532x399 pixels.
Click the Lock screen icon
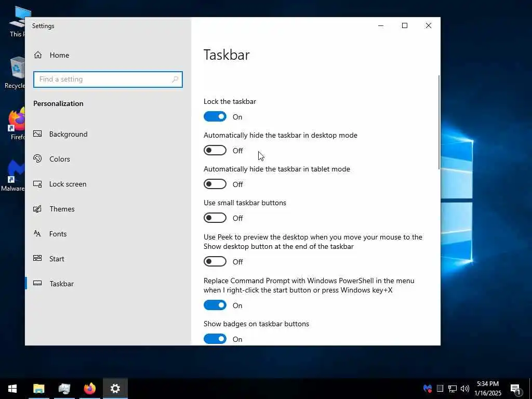37,184
